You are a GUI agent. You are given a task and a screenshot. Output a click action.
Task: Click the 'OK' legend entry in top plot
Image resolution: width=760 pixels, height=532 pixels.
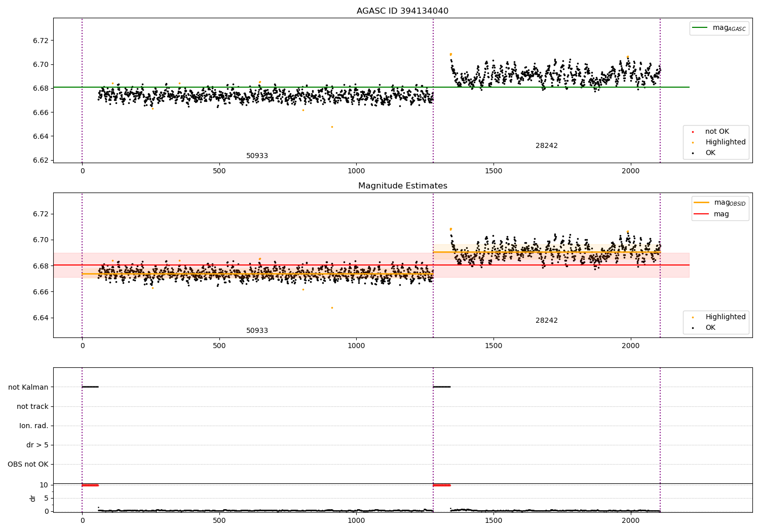(710, 153)
